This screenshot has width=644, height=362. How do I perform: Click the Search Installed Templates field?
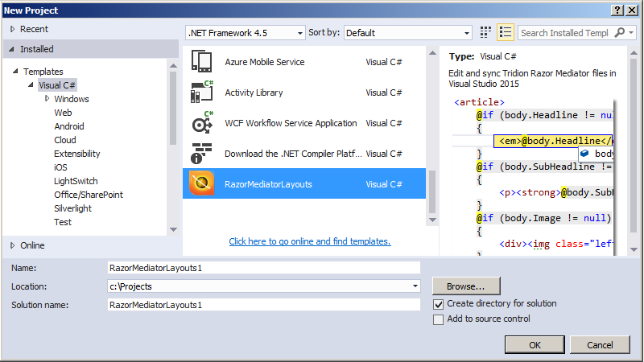tap(565, 33)
